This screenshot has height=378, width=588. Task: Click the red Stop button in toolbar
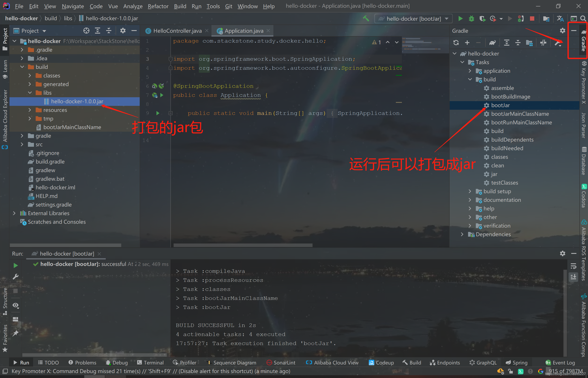click(x=532, y=19)
